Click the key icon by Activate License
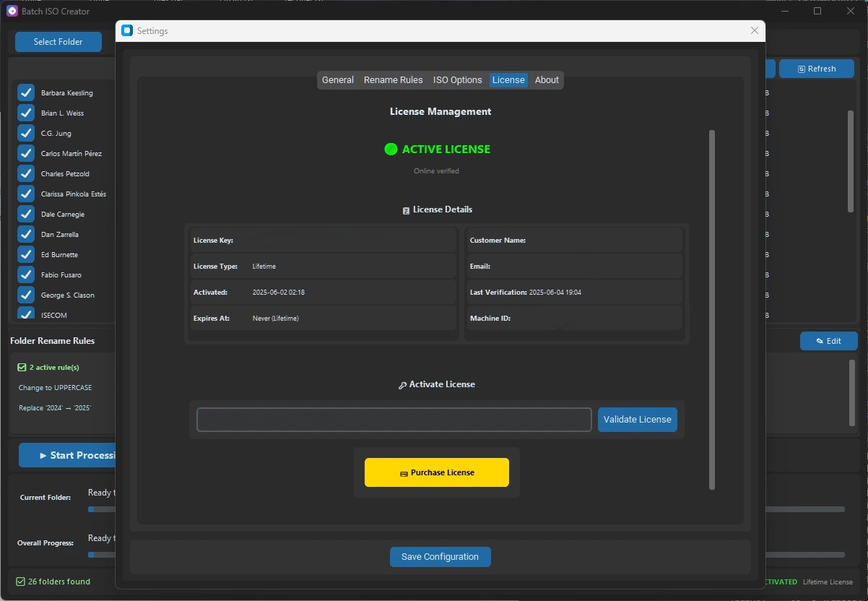The width and height of the screenshot is (868, 601). pos(402,385)
